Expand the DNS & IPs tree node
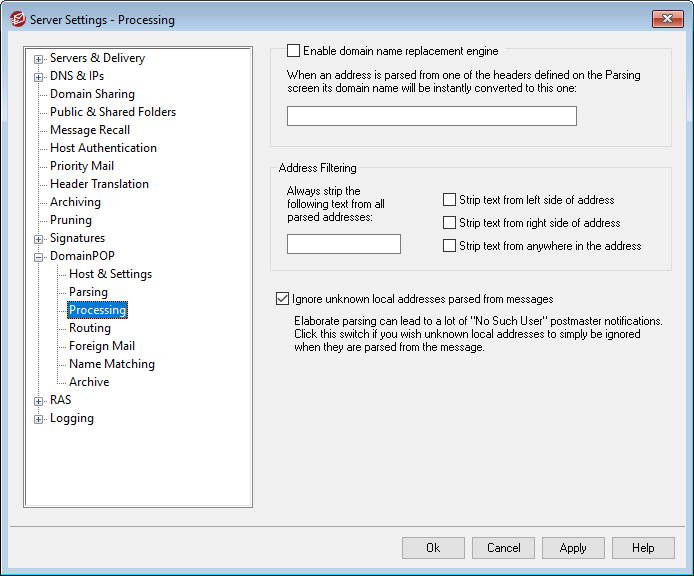The width and height of the screenshot is (694, 576). click(x=39, y=76)
